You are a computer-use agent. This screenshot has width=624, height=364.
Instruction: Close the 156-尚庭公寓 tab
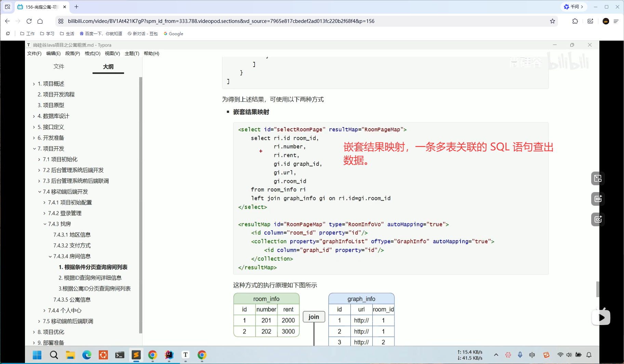[65, 7]
